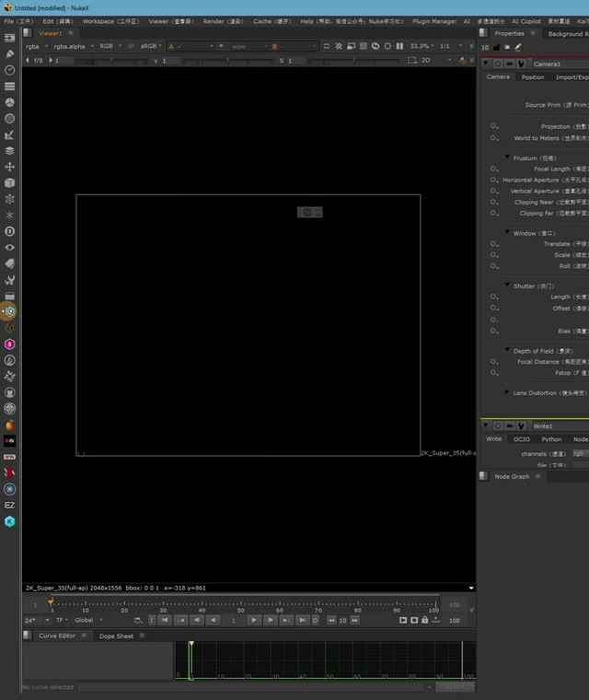Viewport: 589px width, 700px height.
Task: Click the cyan K hexagon plugin icon
Action: tap(9, 521)
